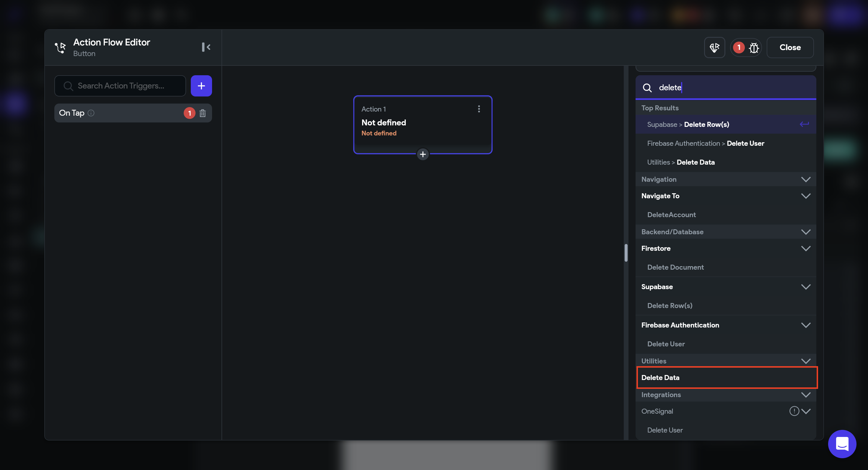This screenshot has width=868, height=470.
Task: Collapse the Firebase Authentication group
Action: click(x=806, y=325)
